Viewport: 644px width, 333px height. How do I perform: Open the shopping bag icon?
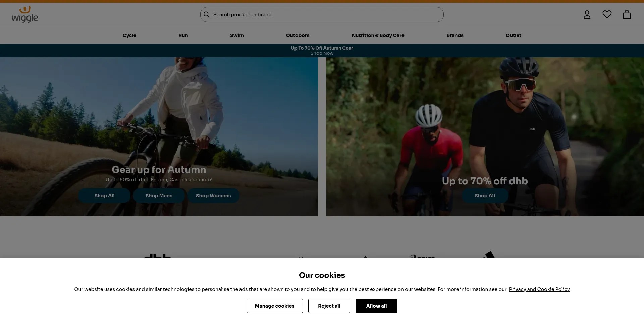(627, 15)
